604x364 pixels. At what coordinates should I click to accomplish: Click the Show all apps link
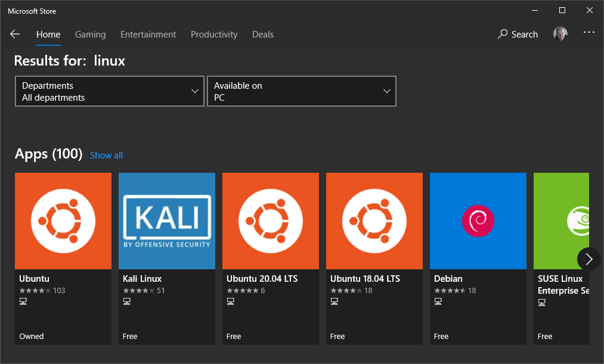(106, 155)
